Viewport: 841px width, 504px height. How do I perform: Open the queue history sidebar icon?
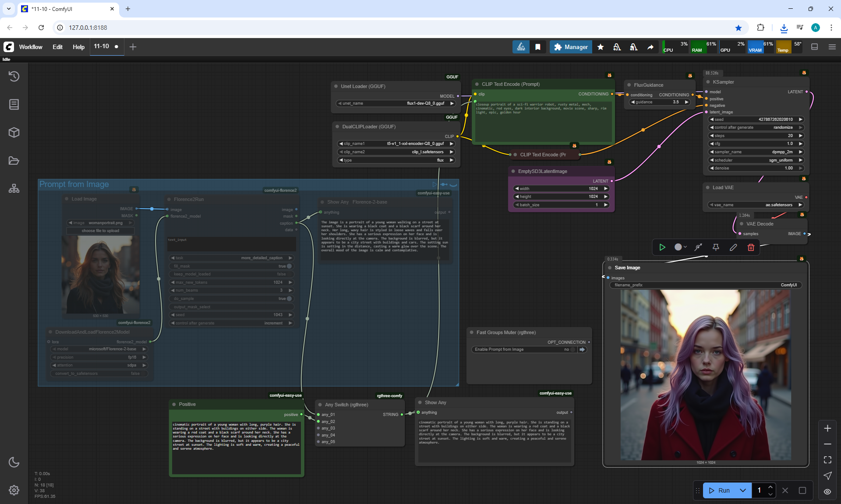(14, 76)
